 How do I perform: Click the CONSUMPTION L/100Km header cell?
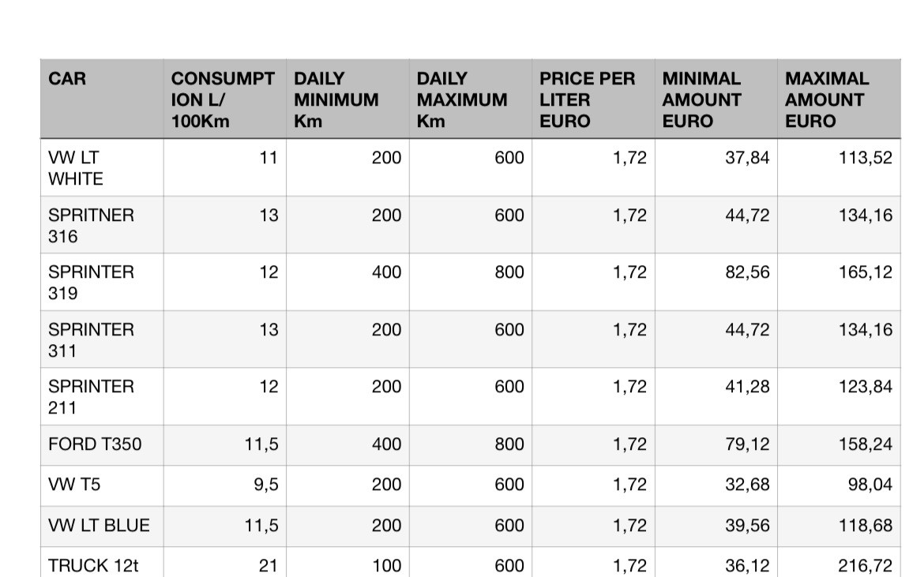tap(224, 99)
